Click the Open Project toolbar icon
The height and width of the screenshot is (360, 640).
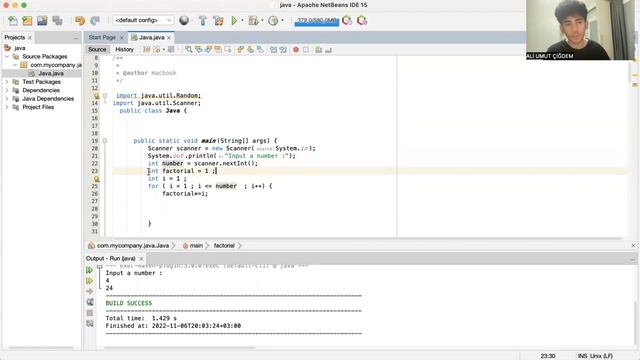coord(42,20)
